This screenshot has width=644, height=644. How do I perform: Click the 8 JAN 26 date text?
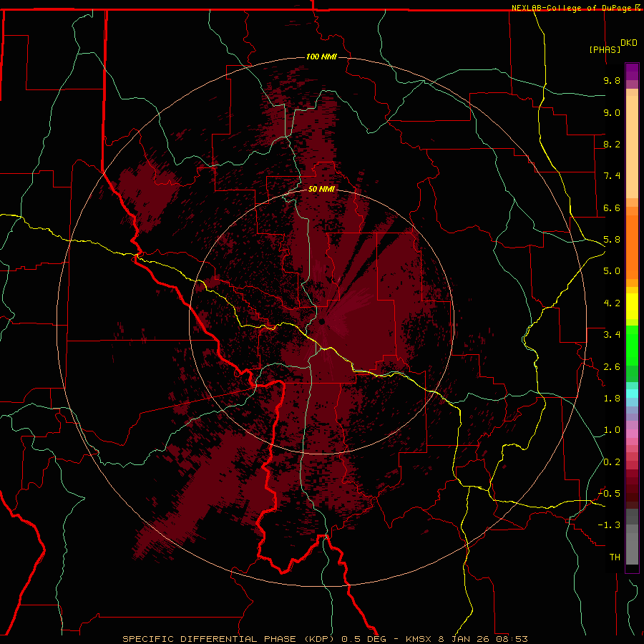tap(465, 639)
